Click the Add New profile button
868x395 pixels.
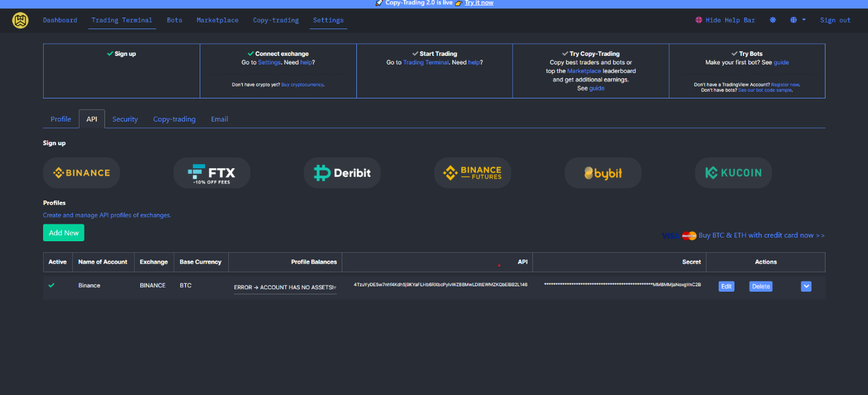[64, 233]
